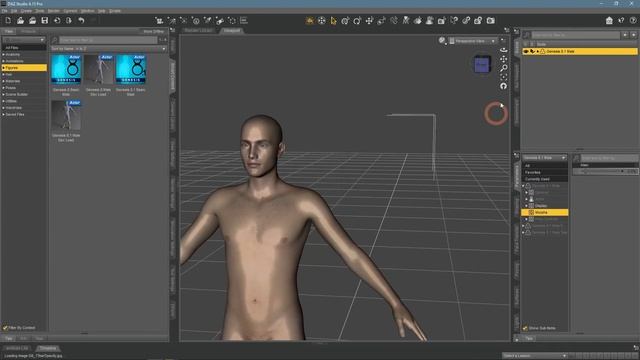Open the Window menu

click(87, 11)
